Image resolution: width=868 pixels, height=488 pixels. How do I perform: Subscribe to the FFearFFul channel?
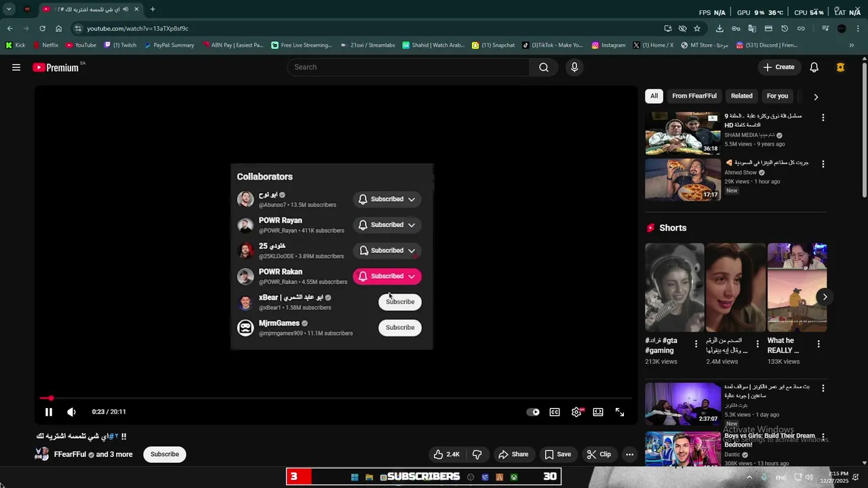(165, 454)
